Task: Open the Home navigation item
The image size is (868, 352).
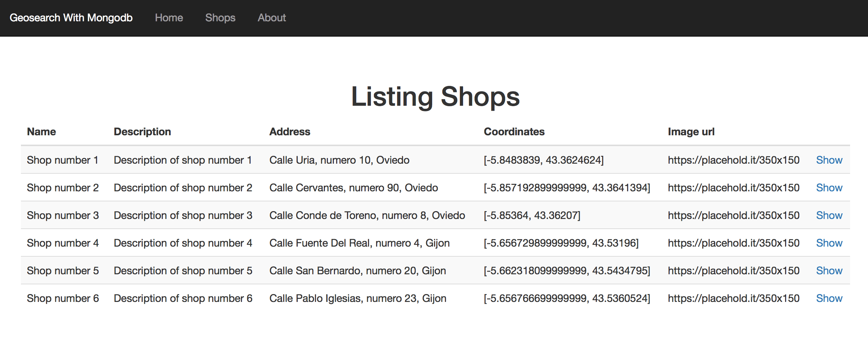Action: point(169,18)
